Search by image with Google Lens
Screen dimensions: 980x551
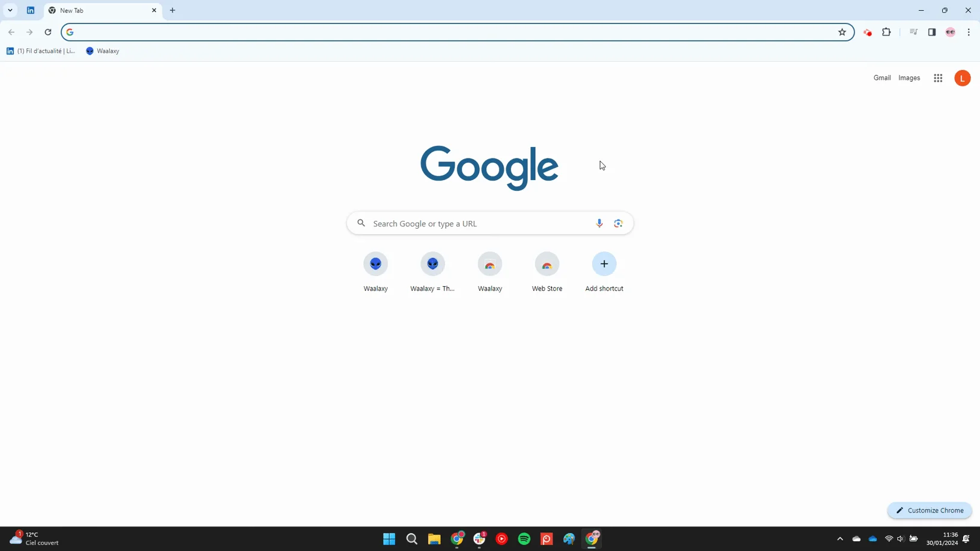[618, 223]
